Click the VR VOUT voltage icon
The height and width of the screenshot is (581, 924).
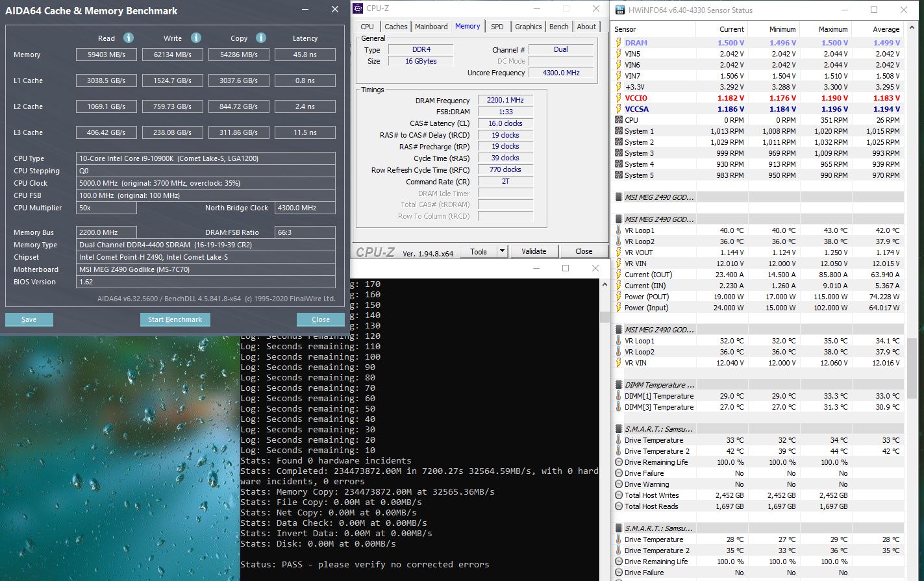pos(619,253)
